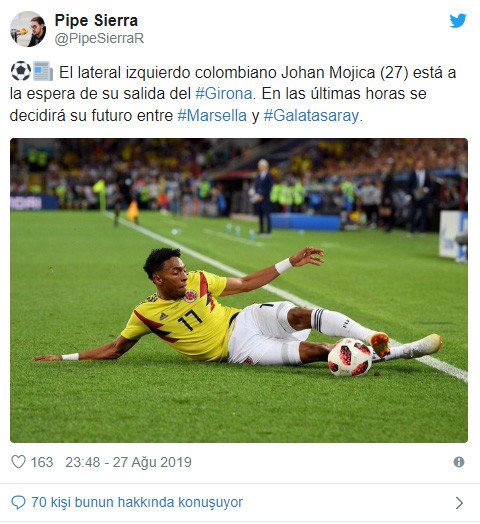Click the tweet text about Johan Mojica
This screenshot has height=524, width=480.
click(233, 94)
